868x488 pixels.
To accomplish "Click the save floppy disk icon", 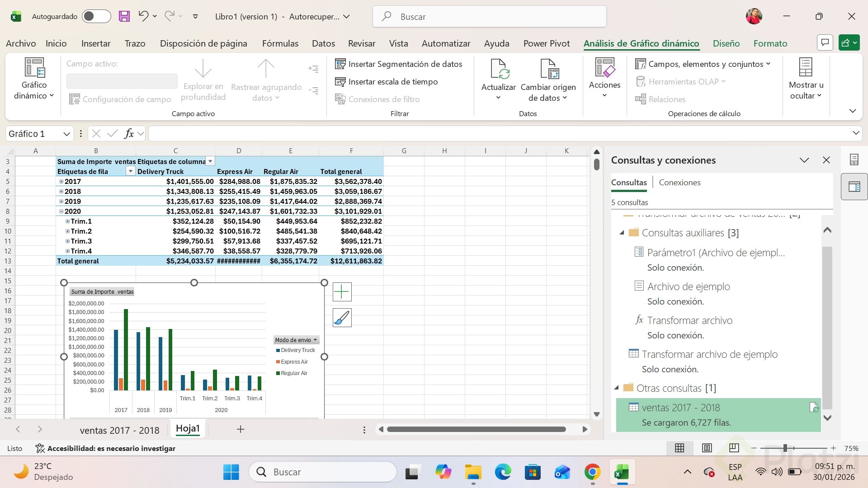I will pyautogui.click(x=124, y=17).
